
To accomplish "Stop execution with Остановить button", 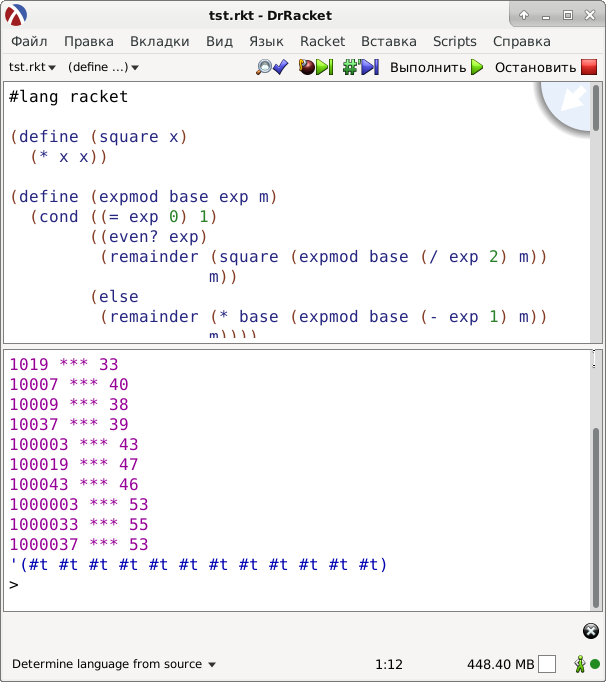I will pyautogui.click(x=546, y=67).
